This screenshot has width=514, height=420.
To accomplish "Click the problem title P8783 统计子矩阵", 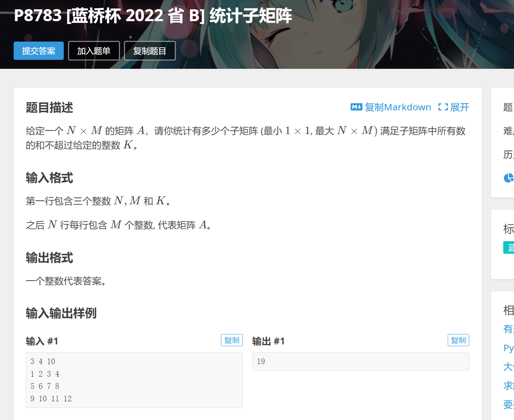I will (153, 16).
